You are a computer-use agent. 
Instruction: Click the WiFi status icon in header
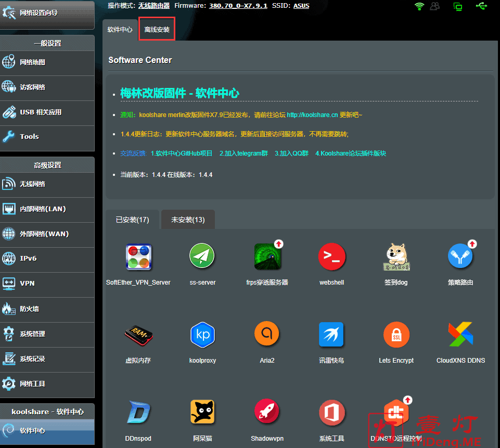pos(419,6)
